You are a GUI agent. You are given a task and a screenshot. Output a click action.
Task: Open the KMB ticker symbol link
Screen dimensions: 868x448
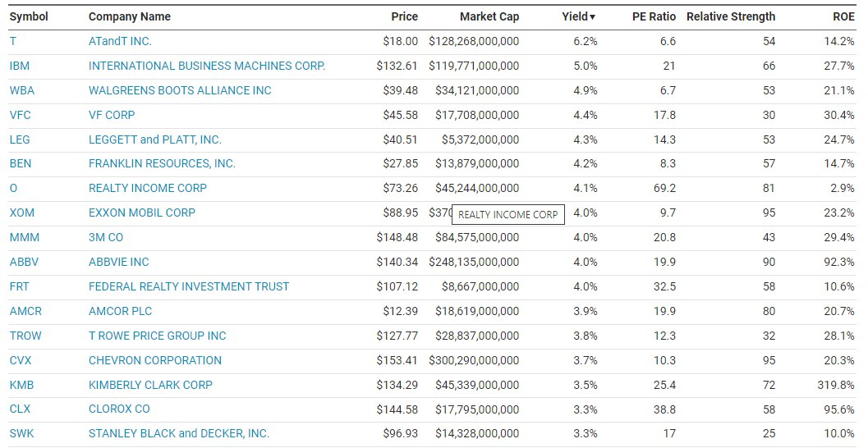point(21,385)
